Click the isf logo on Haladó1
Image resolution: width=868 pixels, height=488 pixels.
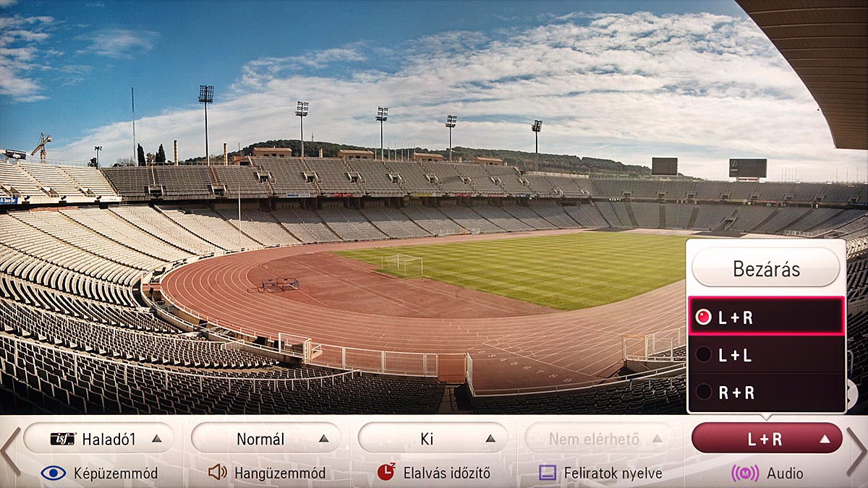click(x=63, y=439)
